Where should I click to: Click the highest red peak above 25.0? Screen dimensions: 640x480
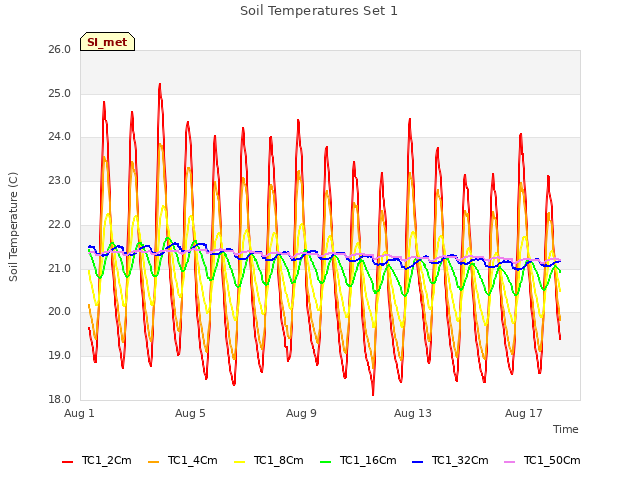160,84
